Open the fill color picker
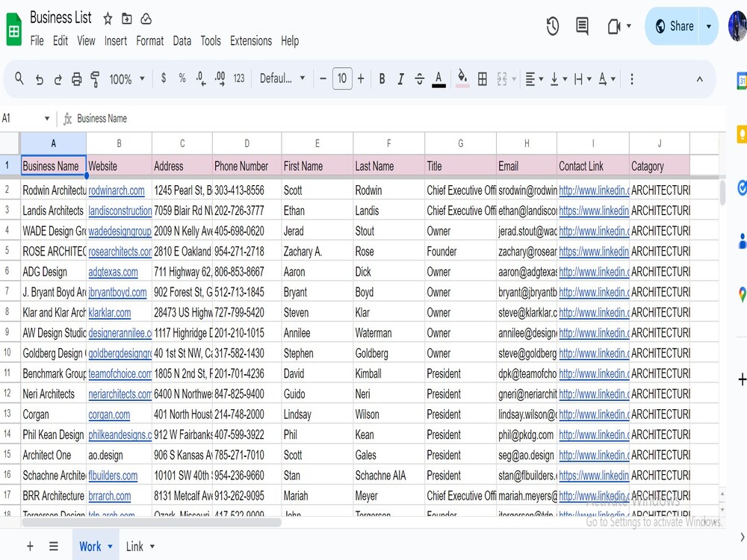 462,78
